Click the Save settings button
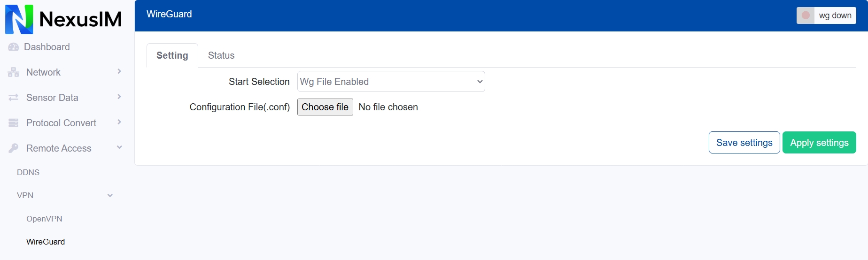This screenshot has height=260, width=868. click(x=744, y=143)
